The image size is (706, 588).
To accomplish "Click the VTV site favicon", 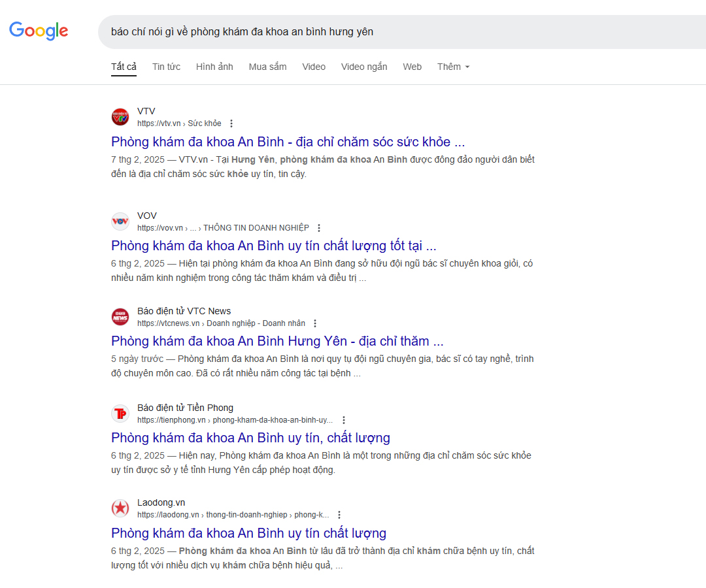I will 120,117.
